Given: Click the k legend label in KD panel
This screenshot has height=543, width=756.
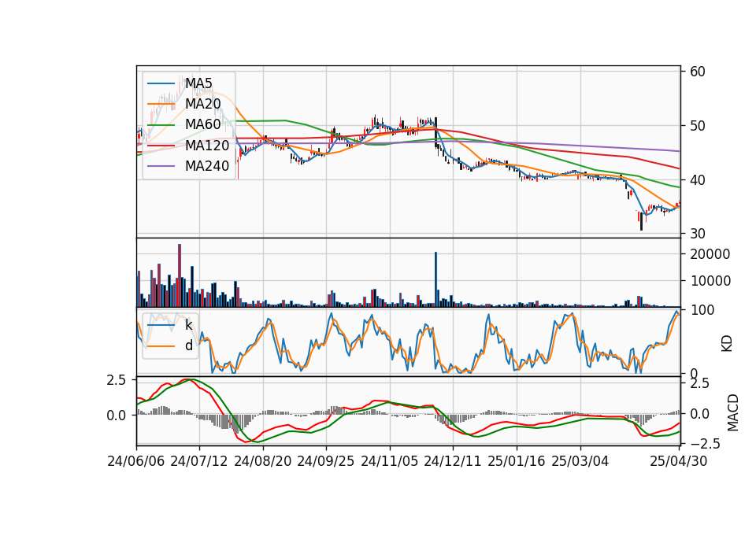Looking at the screenshot, I should click(188, 325).
